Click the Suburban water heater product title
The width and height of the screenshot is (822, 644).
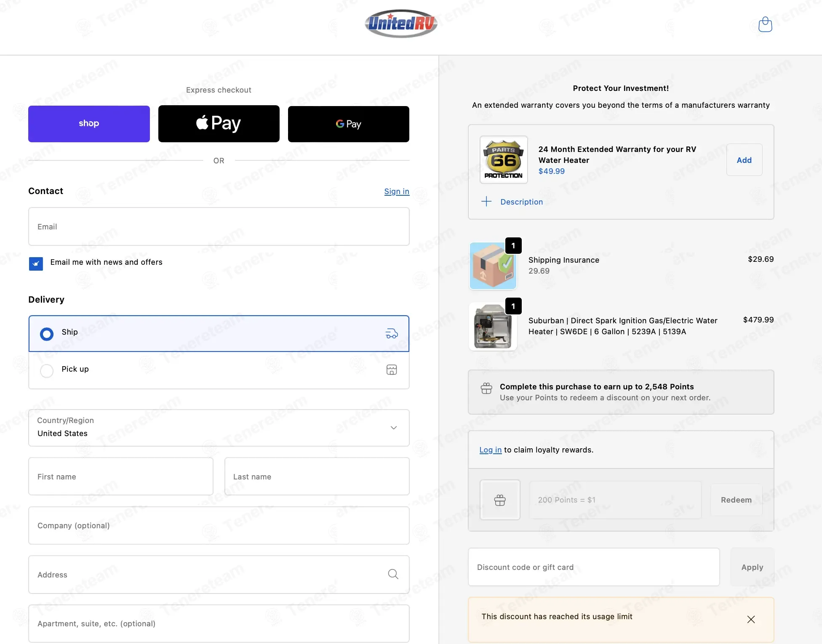623,326
